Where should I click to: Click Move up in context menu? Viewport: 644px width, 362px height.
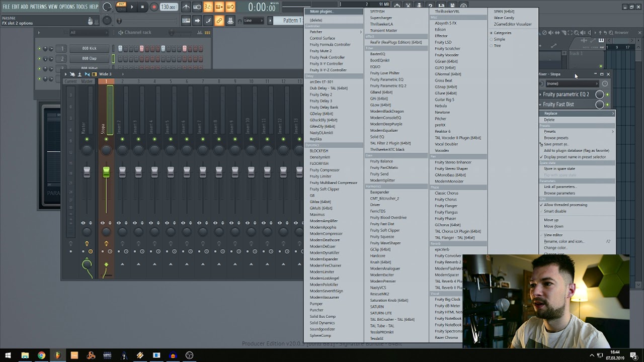pyautogui.click(x=551, y=220)
